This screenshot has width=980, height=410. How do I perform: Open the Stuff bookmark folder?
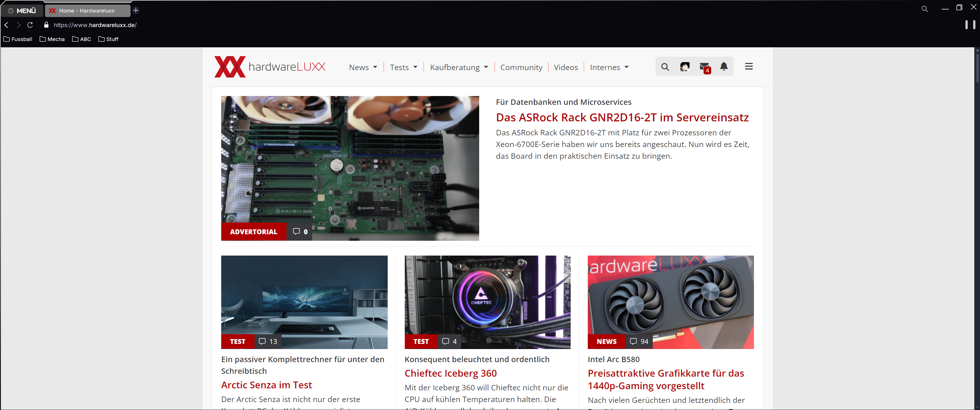click(108, 39)
